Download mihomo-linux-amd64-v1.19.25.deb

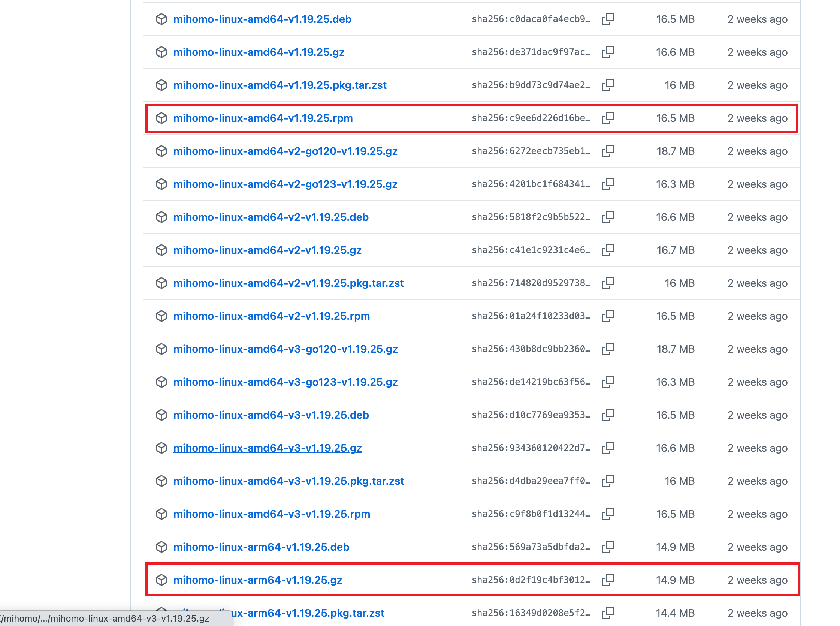(262, 19)
